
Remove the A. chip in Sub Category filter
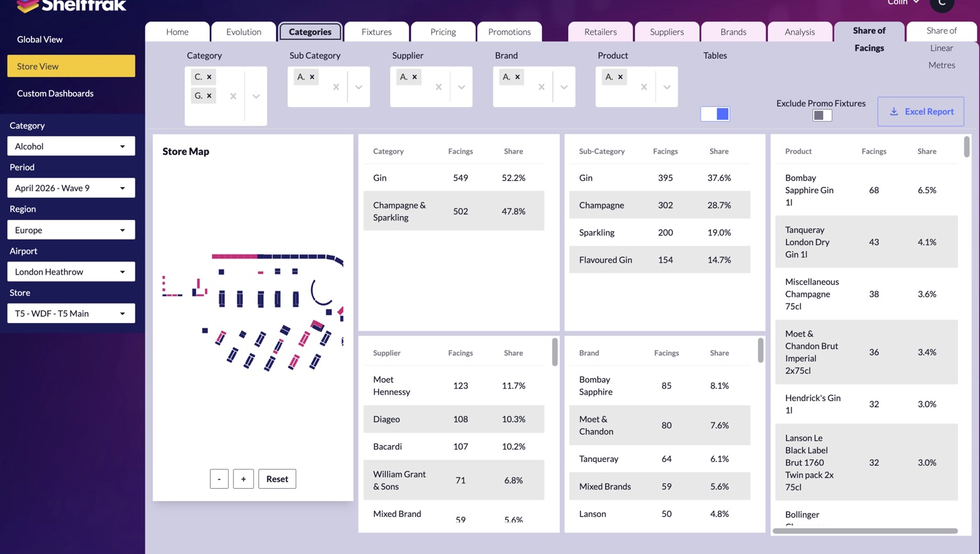(312, 77)
